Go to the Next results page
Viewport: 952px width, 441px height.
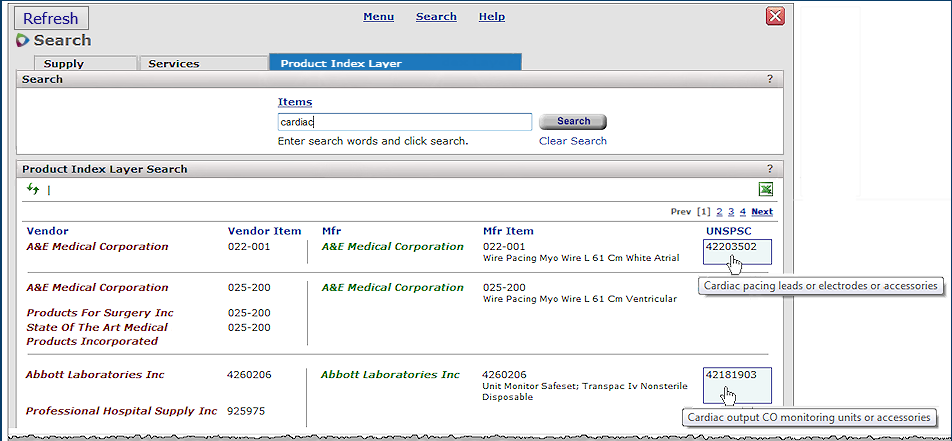[762, 212]
